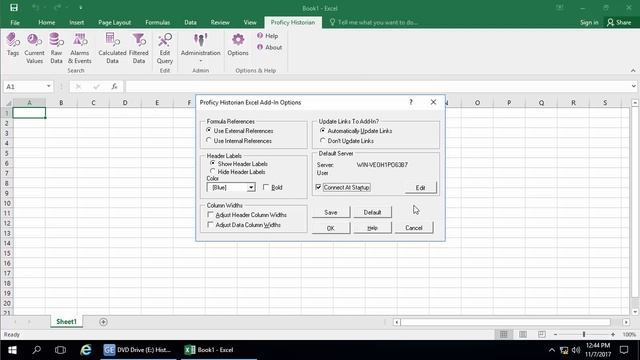Click Sign in link

coord(589,22)
